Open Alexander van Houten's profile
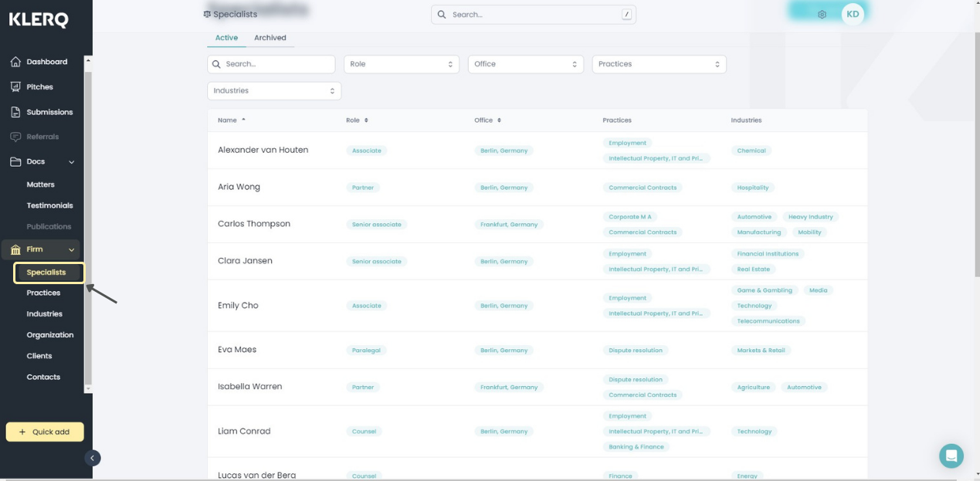This screenshot has height=481, width=980. pos(263,150)
